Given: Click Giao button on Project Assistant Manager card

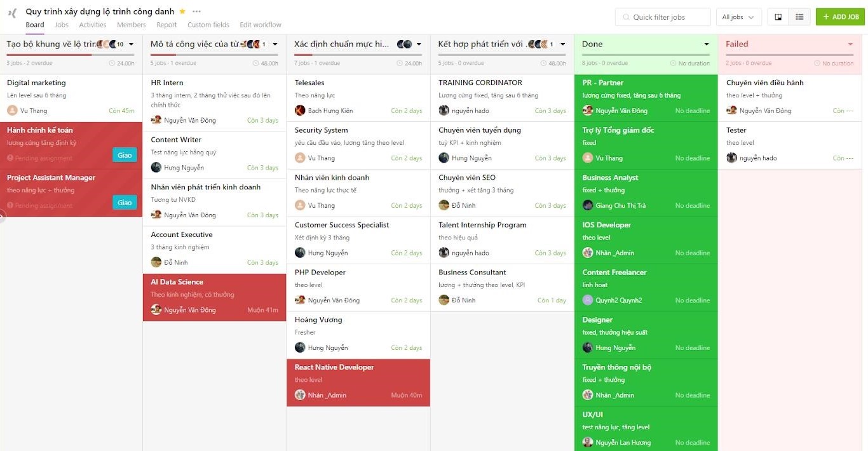Looking at the screenshot, I should pos(125,203).
